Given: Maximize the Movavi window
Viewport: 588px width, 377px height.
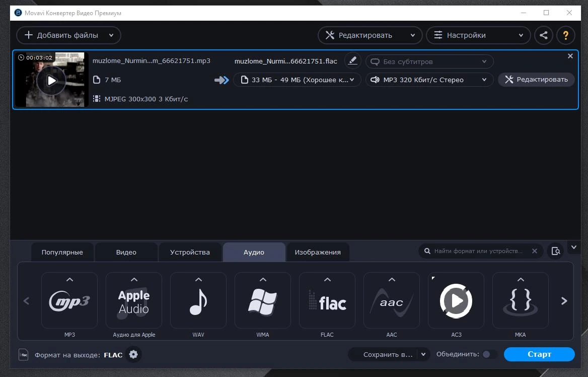Looking at the screenshot, I should click(546, 13).
